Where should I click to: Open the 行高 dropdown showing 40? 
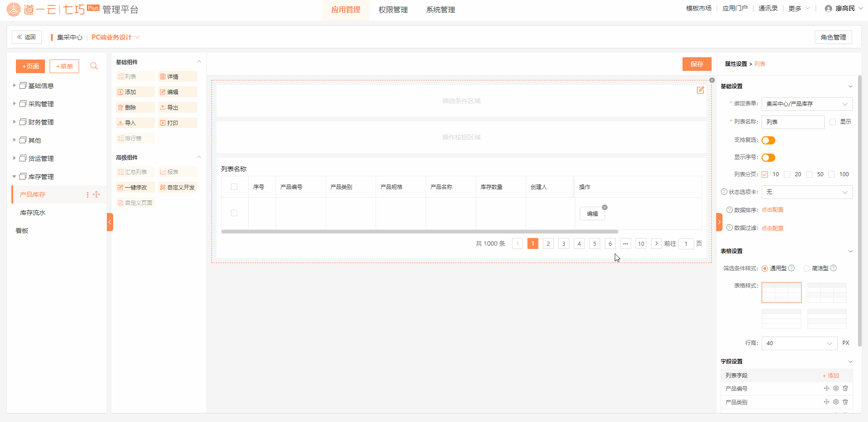point(799,343)
